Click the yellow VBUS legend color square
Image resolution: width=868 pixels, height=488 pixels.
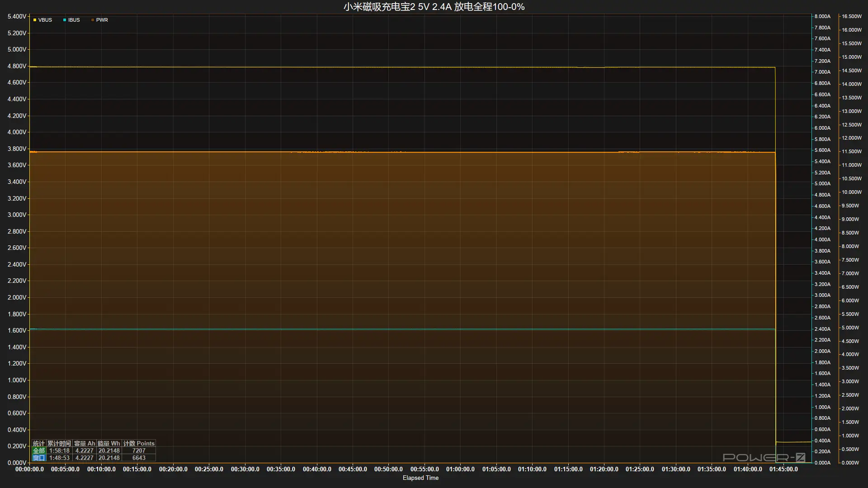tap(35, 20)
